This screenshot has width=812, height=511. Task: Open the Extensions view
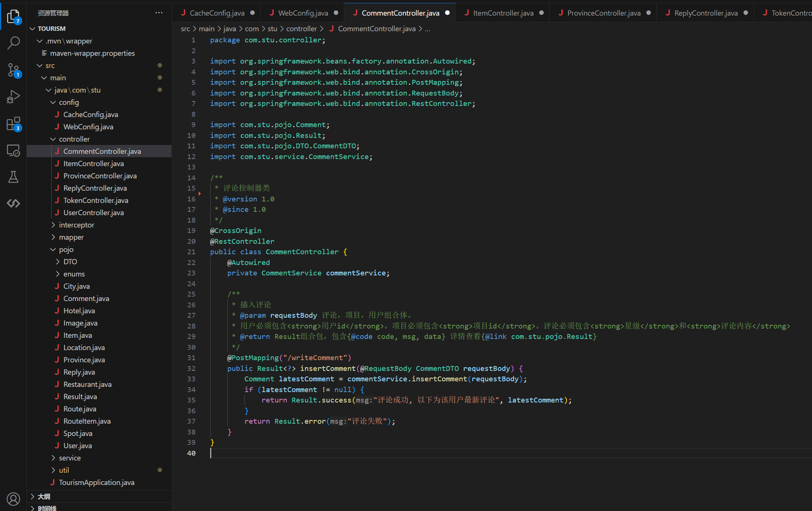13,124
